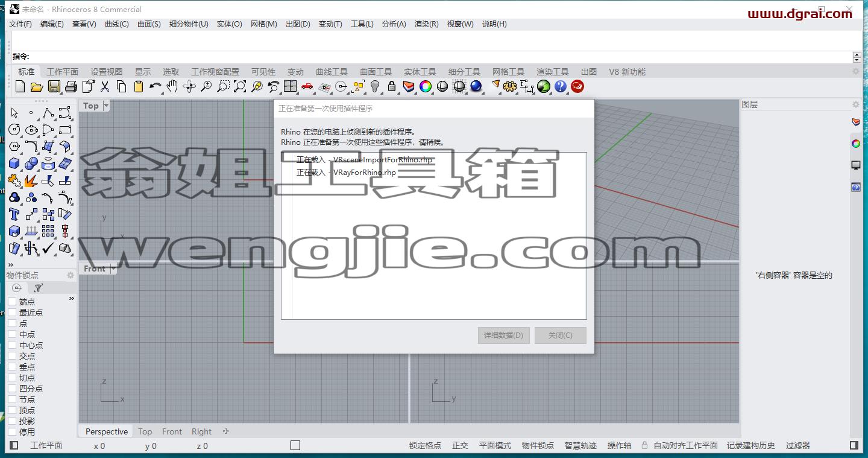The width and height of the screenshot is (868, 458).
Task: Select the Ellipse tool in the sidebar
Action: tap(31, 130)
